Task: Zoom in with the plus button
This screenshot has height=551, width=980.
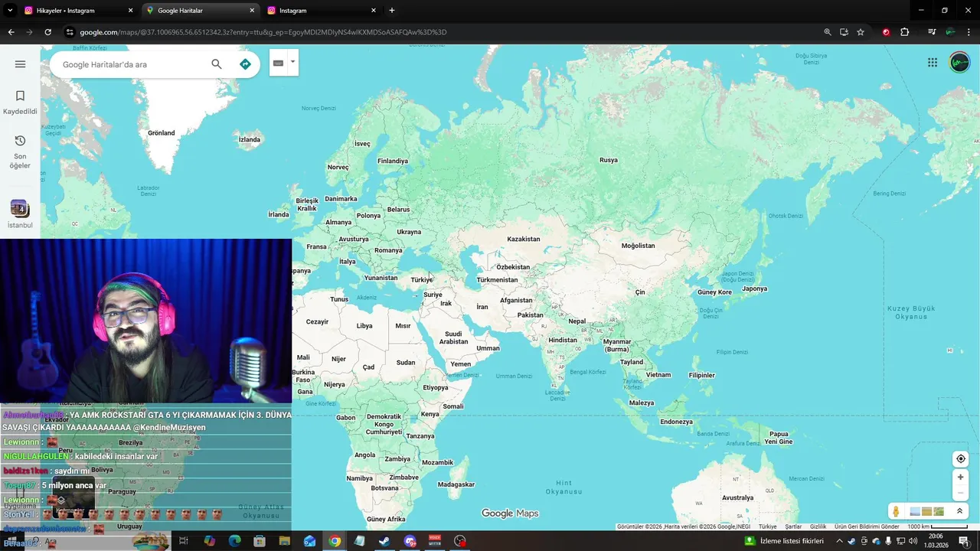Action: (x=961, y=477)
